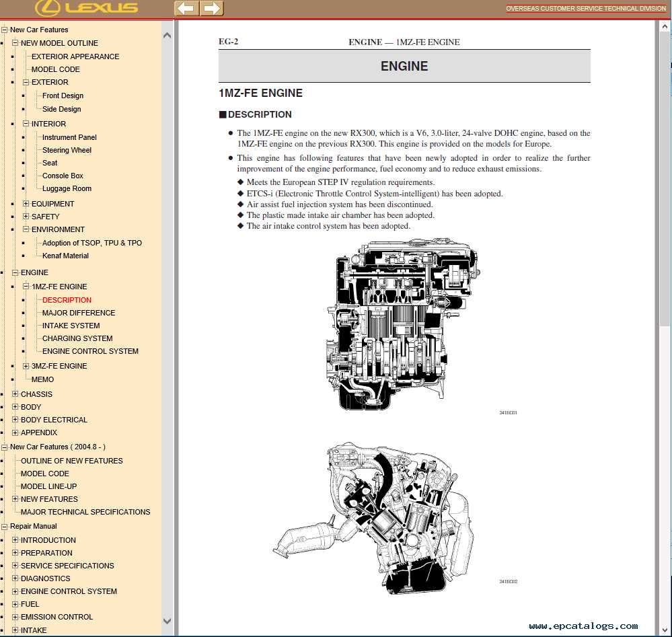
Task: Select the ENGINE tree item
Action: click(34, 273)
